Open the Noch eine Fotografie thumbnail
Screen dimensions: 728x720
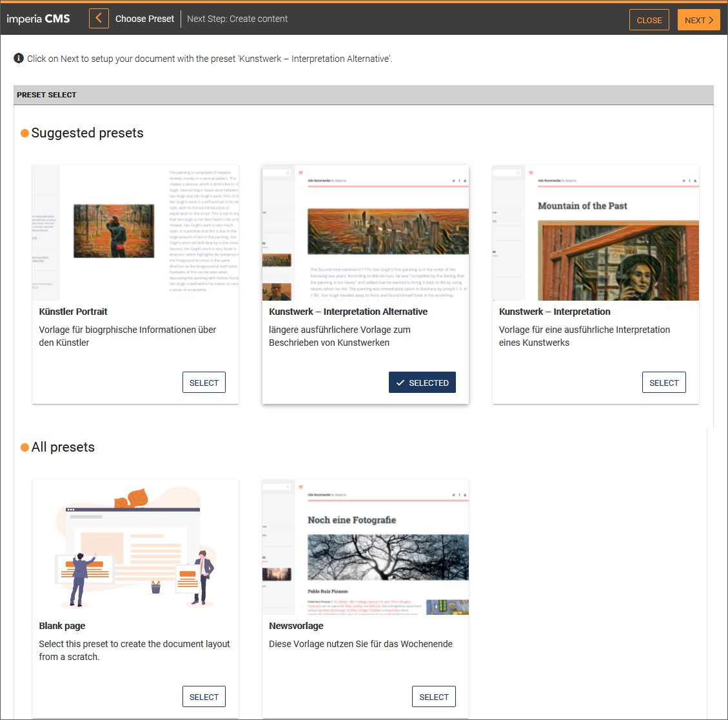pos(366,547)
